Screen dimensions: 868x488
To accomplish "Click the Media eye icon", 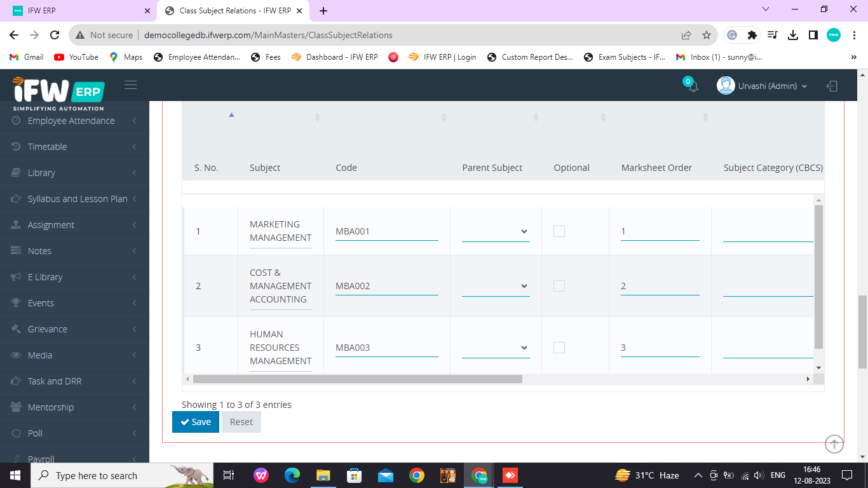I will pyautogui.click(x=17, y=355).
